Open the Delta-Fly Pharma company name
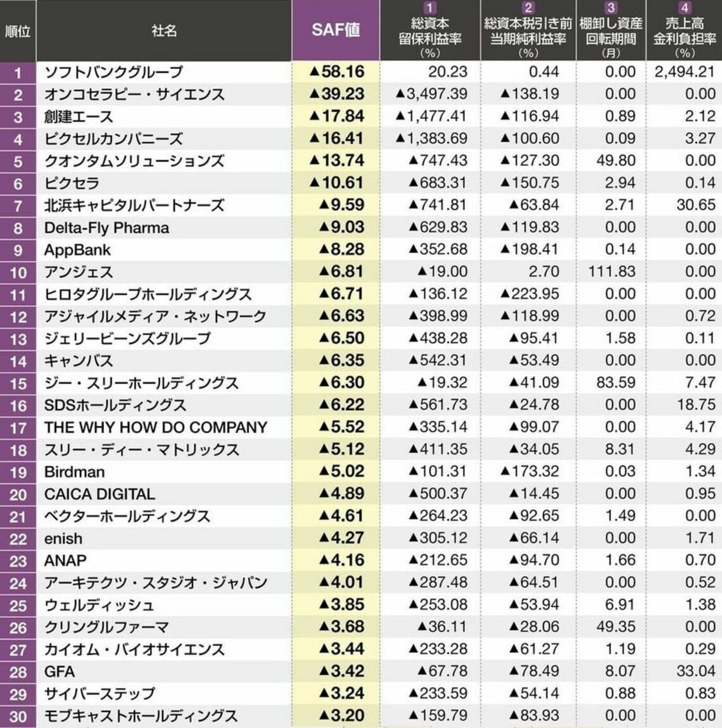The height and width of the screenshot is (728, 722). point(106,228)
